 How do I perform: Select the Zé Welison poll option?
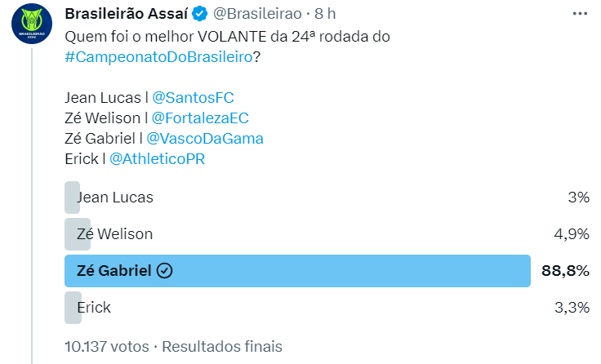click(x=114, y=234)
